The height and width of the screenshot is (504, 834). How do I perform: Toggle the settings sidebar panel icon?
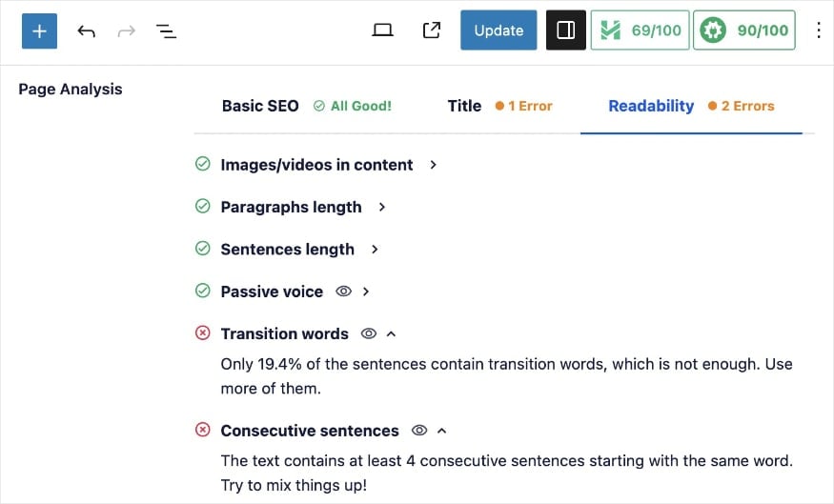pos(566,30)
